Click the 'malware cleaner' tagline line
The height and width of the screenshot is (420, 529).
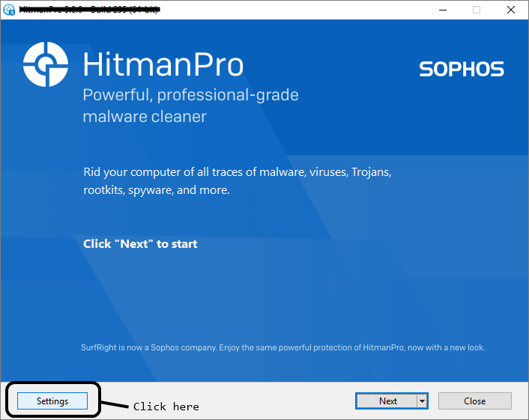click(x=145, y=117)
